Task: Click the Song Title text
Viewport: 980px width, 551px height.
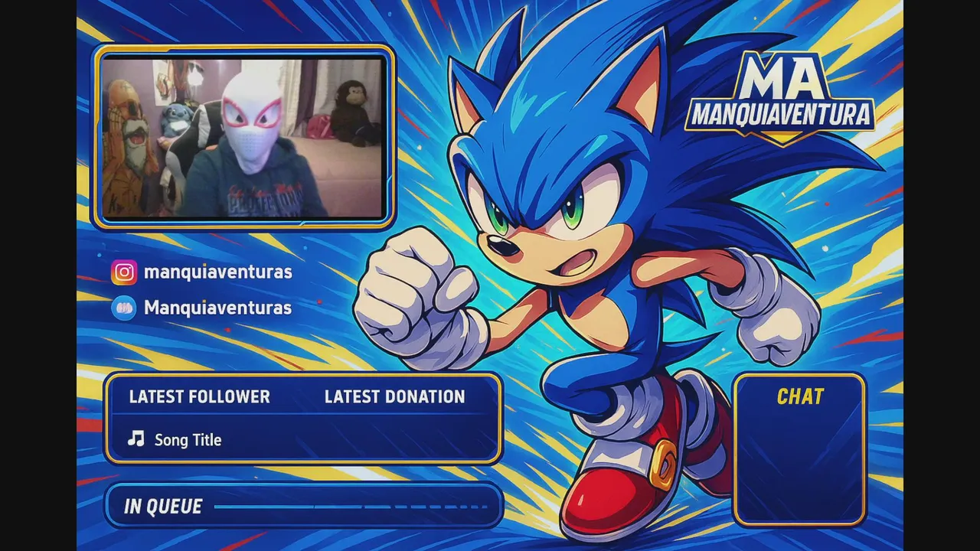Action: pos(188,440)
